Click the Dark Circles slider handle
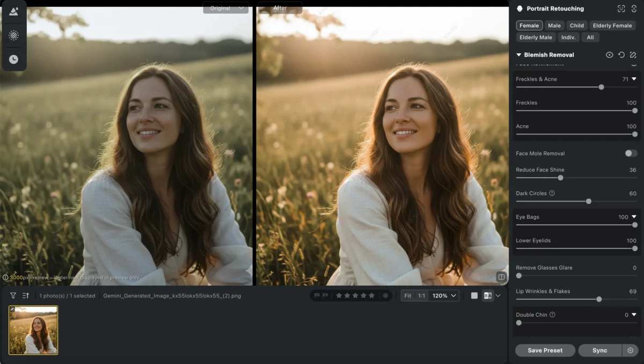 589,201
